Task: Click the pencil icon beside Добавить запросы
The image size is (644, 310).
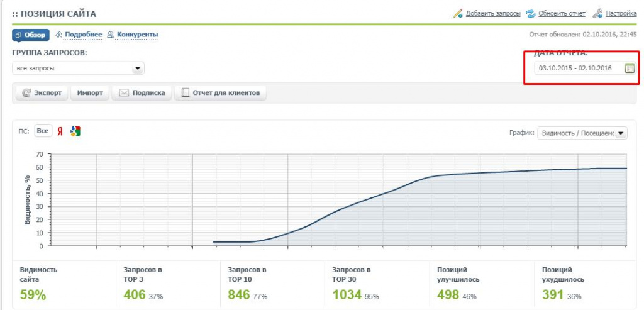Action: tap(458, 14)
